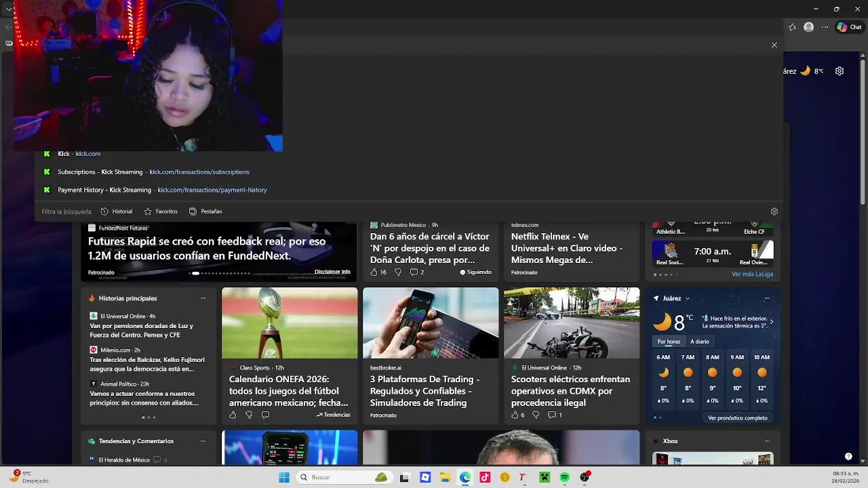Open Tendencias y Comentarios options menu
The image size is (868, 488).
click(x=203, y=441)
